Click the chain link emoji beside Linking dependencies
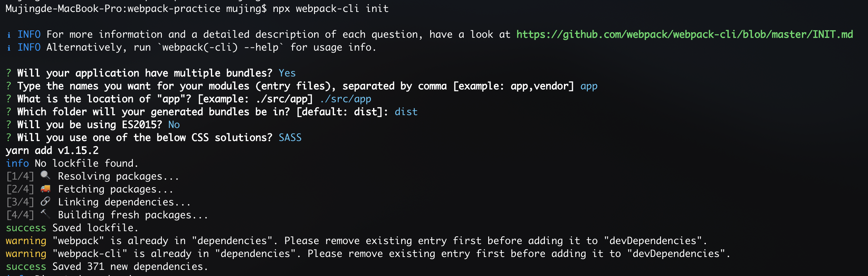This screenshot has width=868, height=276. [x=45, y=202]
